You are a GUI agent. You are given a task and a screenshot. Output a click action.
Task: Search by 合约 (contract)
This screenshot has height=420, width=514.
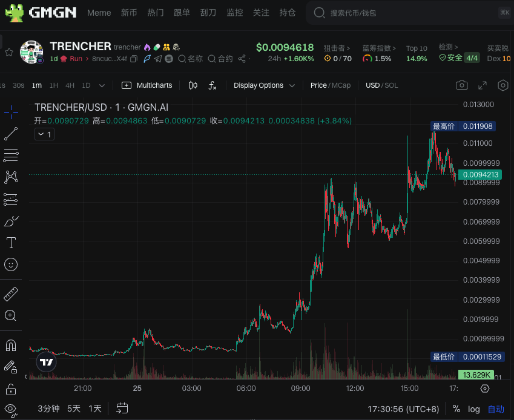pyautogui.click(x=220, y=59)
